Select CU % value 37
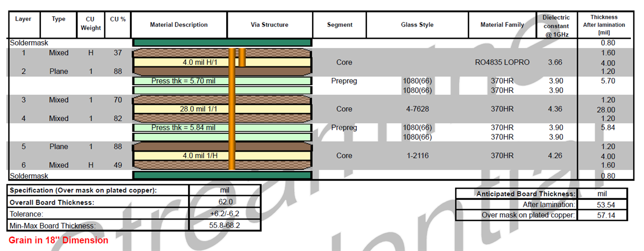Screen dimensions: 644x251 pyautogui.click(x=118, y=53)
